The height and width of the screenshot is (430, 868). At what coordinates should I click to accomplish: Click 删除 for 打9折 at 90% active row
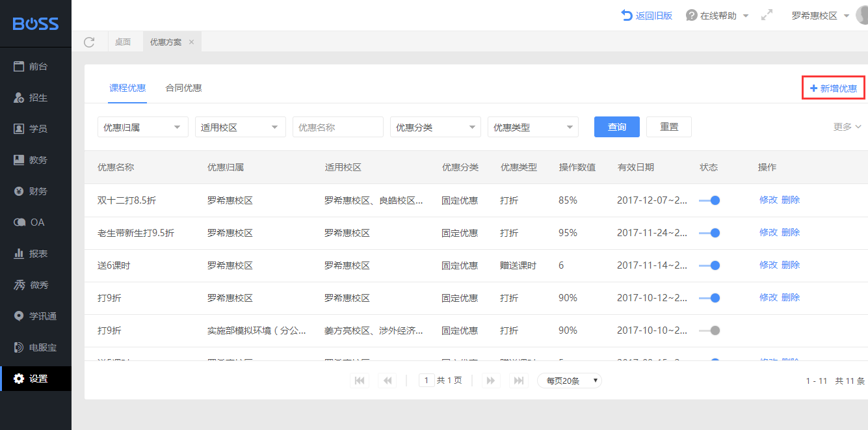(x=791, y=297)
